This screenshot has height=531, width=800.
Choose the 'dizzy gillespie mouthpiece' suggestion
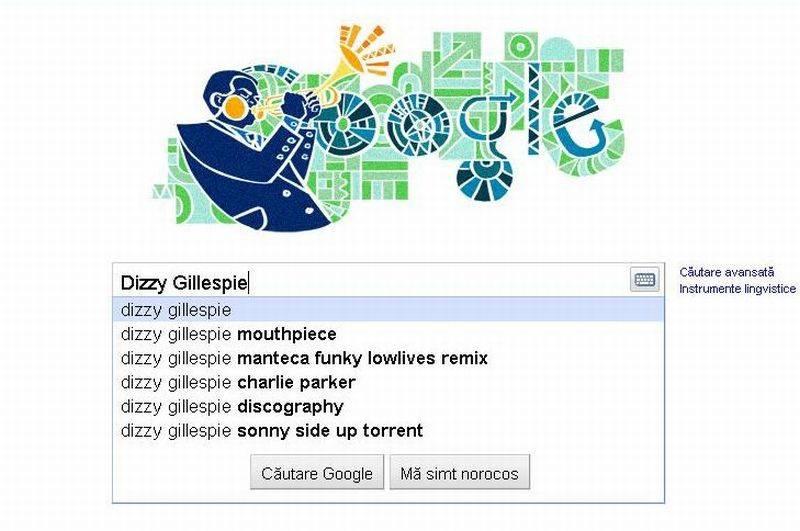click(x=228, y=334)
